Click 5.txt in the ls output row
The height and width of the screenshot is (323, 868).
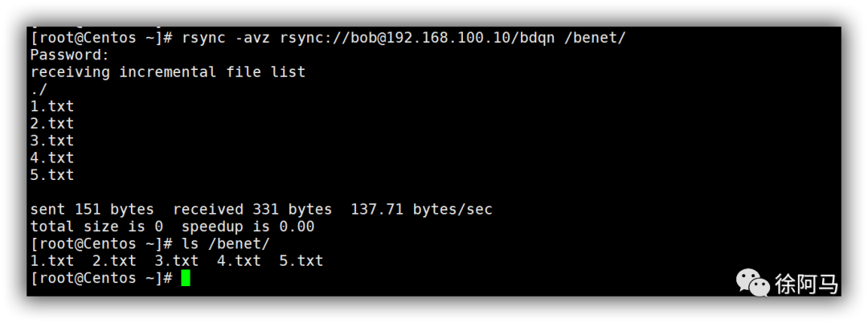(301, 261)
